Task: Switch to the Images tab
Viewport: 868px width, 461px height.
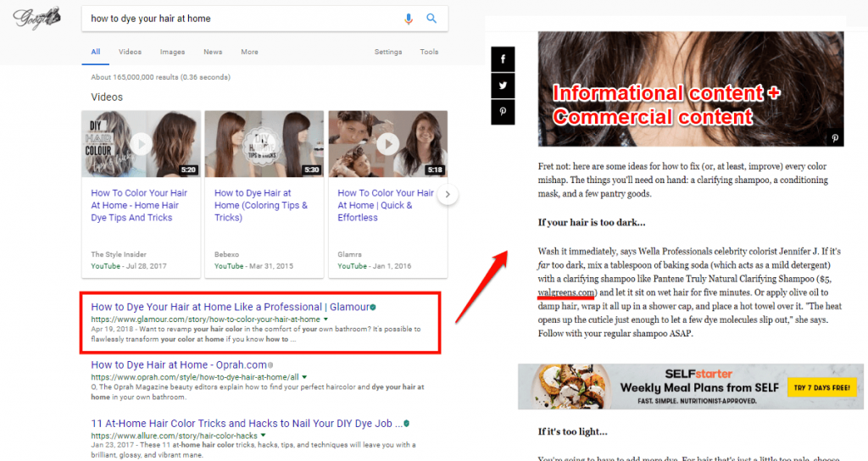Action: 172,52
